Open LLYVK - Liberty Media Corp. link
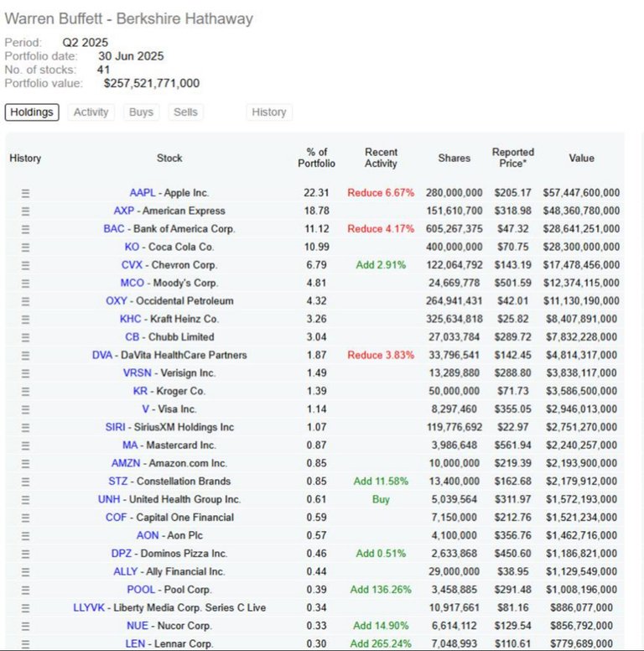 click(169, 607)
